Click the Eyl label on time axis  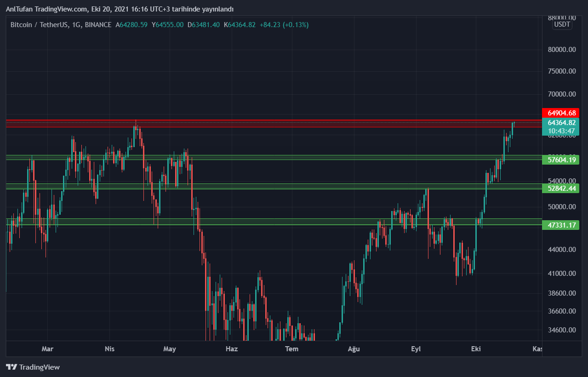point(416,349)
